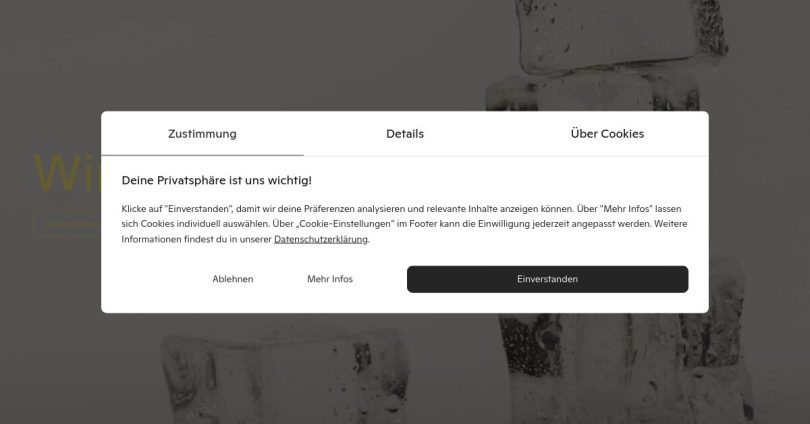Click the consent paragraph starting with 'Klicke auf'
This screenshot has width=810, height=424.
[404, 224]
